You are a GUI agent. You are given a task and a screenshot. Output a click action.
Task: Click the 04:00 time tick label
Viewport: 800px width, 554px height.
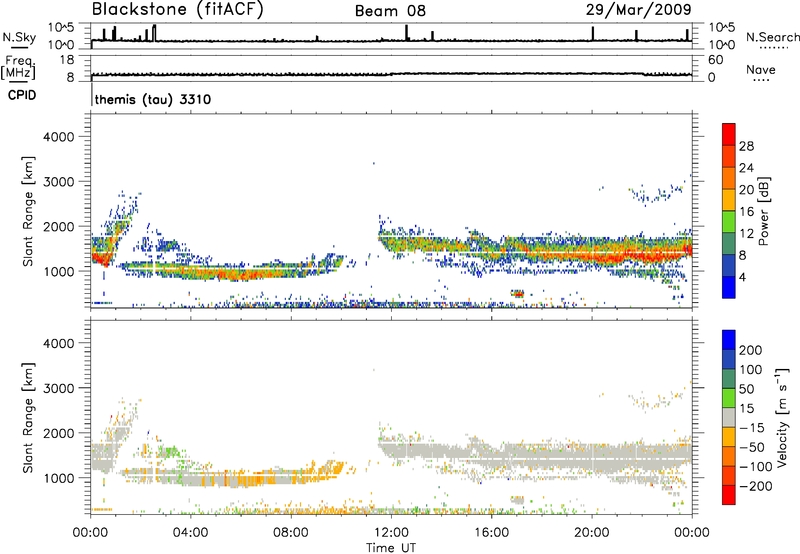tap(191, 533)
